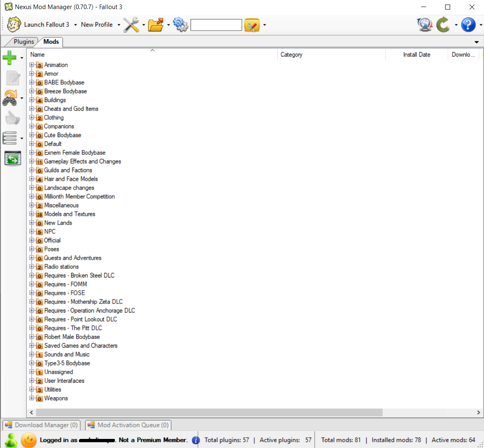This screenshot has width=484, height=448.
Task: Sort by the Name column header
Action: click(152, 55)
